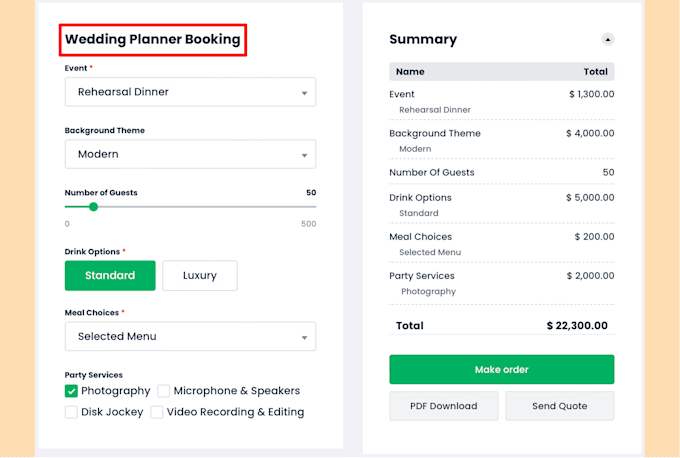Click the Number of Guests slider handle

(93, 207)
